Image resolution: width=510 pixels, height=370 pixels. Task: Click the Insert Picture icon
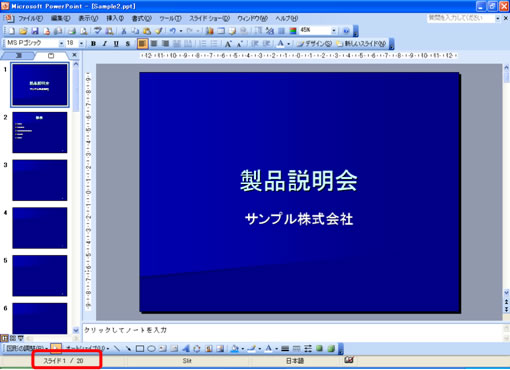tap(220, 349)
